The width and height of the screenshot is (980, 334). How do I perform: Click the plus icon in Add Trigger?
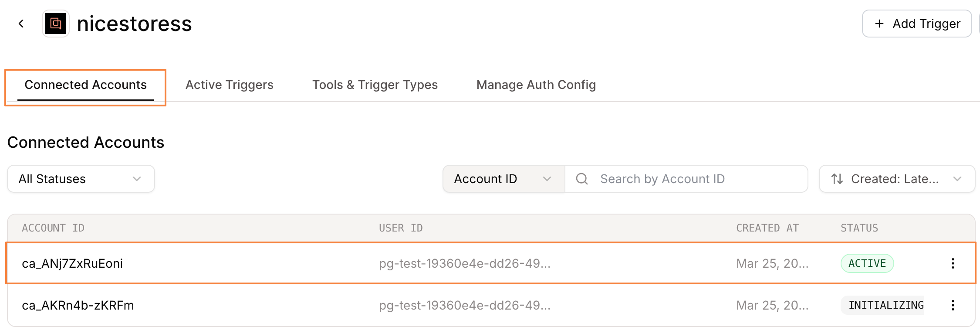879,24
